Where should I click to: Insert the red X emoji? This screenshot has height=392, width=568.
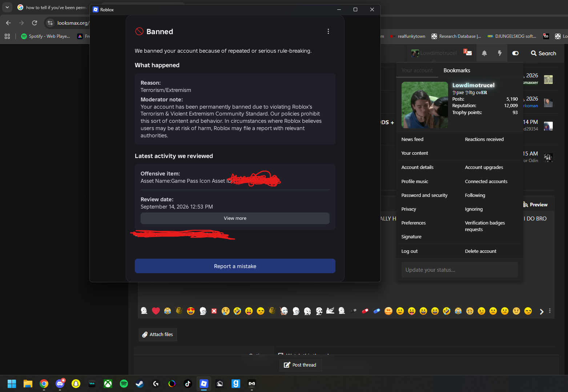point(214,311)
